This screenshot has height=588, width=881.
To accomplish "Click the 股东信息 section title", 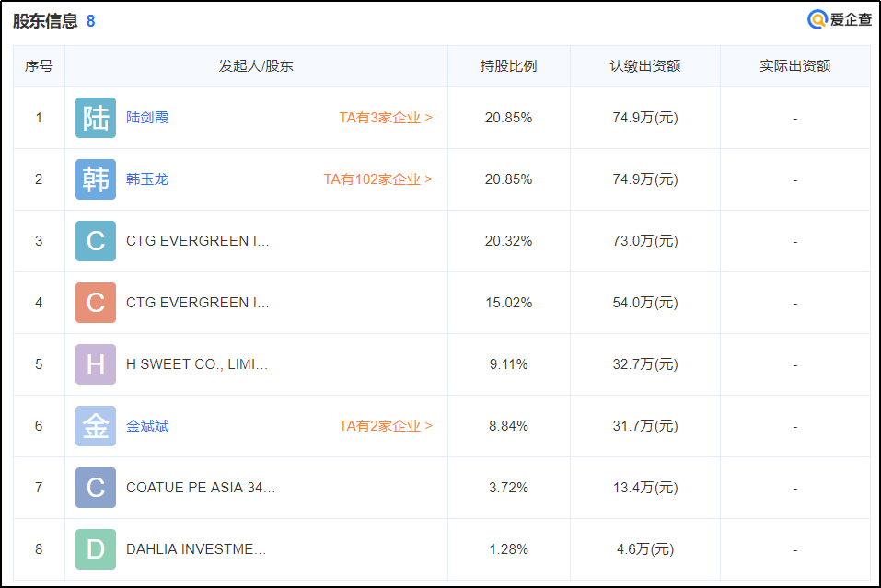I will (x=45, y=21).
